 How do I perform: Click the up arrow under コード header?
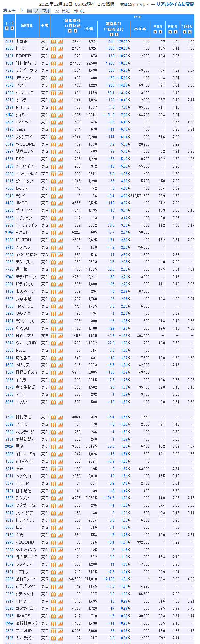click(x=7, y=28)
